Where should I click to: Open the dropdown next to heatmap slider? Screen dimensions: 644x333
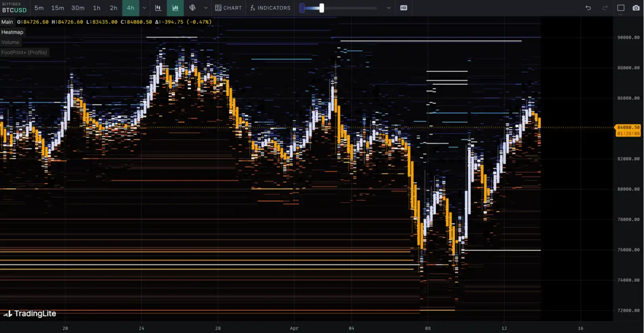pyautogui.click(x=388, y=8)
